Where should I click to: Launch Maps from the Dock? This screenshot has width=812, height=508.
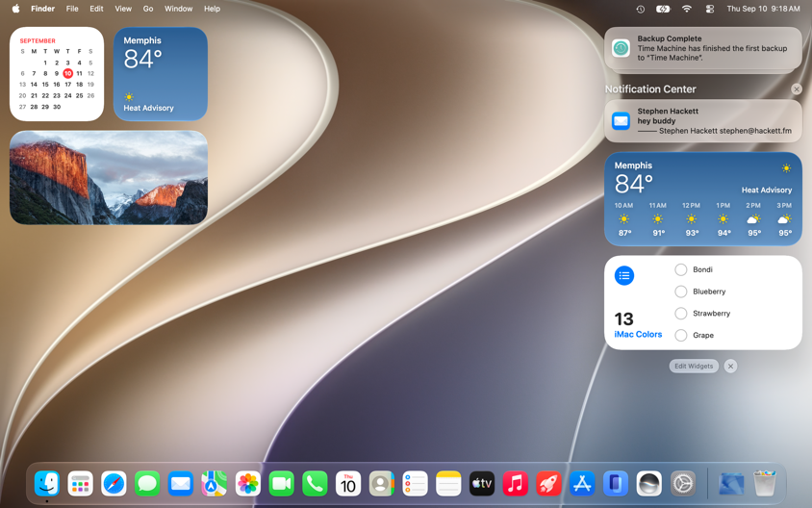214,484
